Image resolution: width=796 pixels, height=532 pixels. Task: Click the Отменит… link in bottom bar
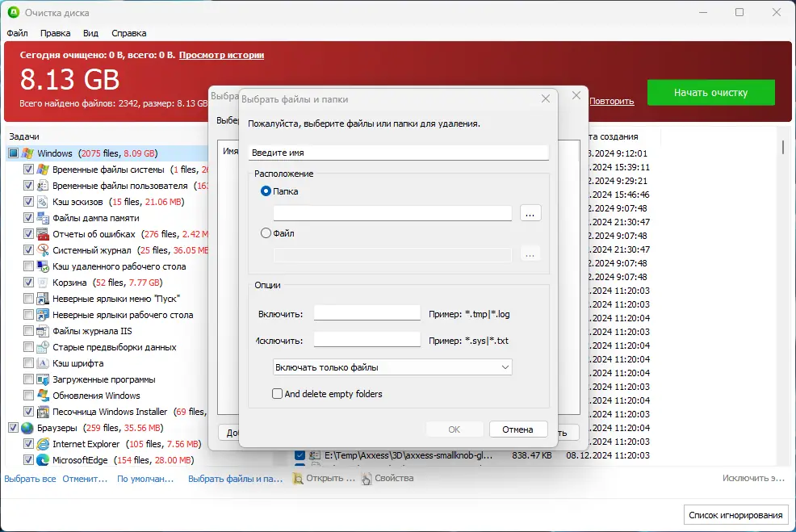pyautogui.click(x=85, y=479)
